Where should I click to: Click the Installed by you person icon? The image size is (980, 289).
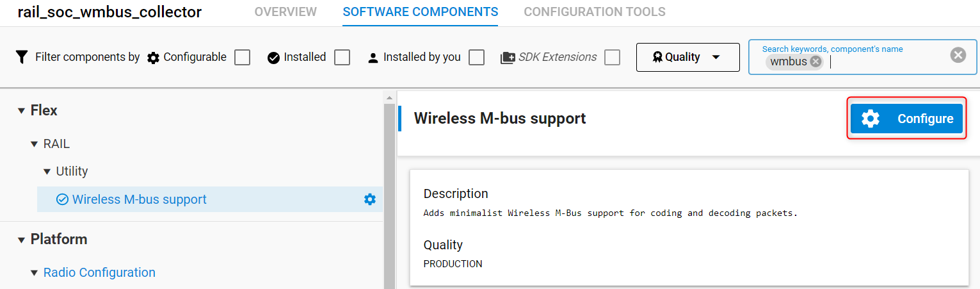pyautogui.click(x=373, y=58)
